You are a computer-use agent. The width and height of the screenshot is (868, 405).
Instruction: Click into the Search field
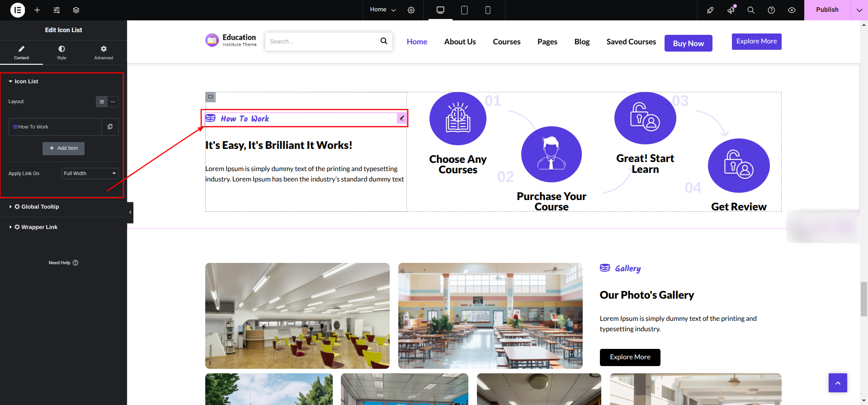click(x=322, y=41)
